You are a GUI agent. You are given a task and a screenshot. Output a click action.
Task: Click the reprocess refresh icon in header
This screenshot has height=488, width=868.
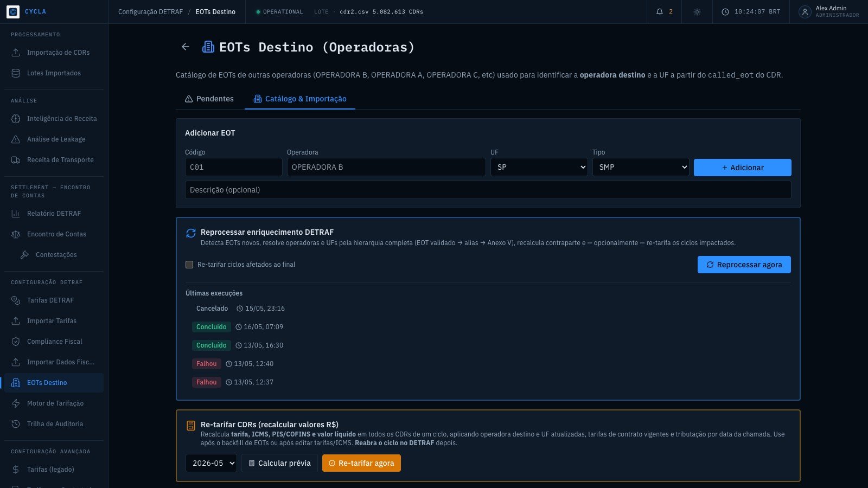(x=191, y=233)
